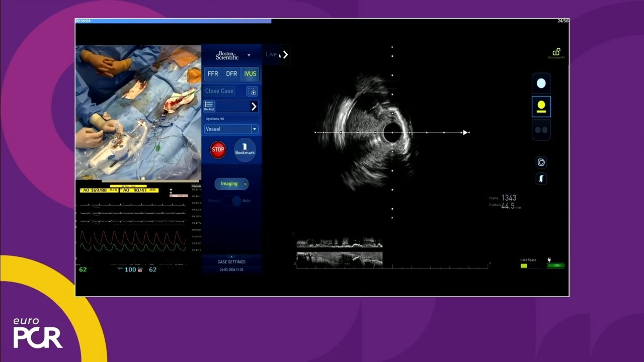Click the operating room camera feed

point(138,113)
